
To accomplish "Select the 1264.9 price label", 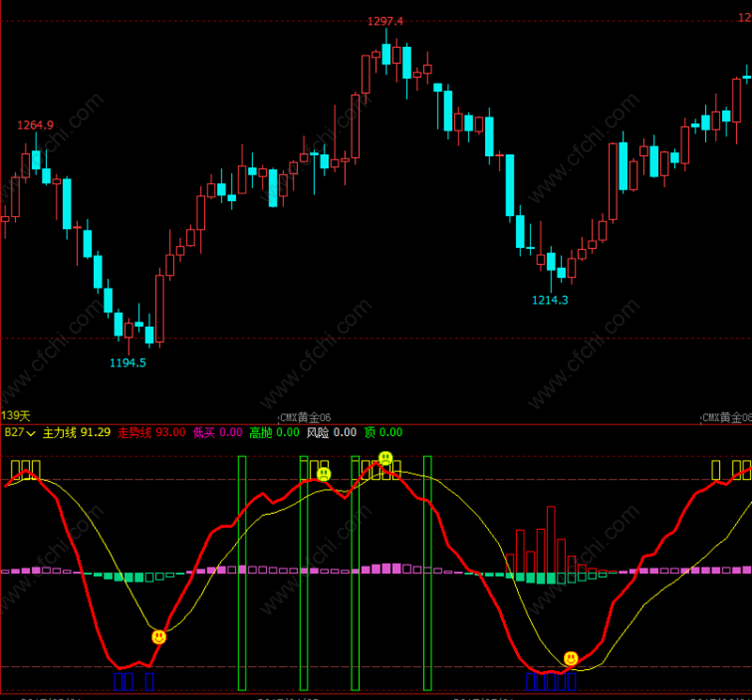I will point(36,125).
